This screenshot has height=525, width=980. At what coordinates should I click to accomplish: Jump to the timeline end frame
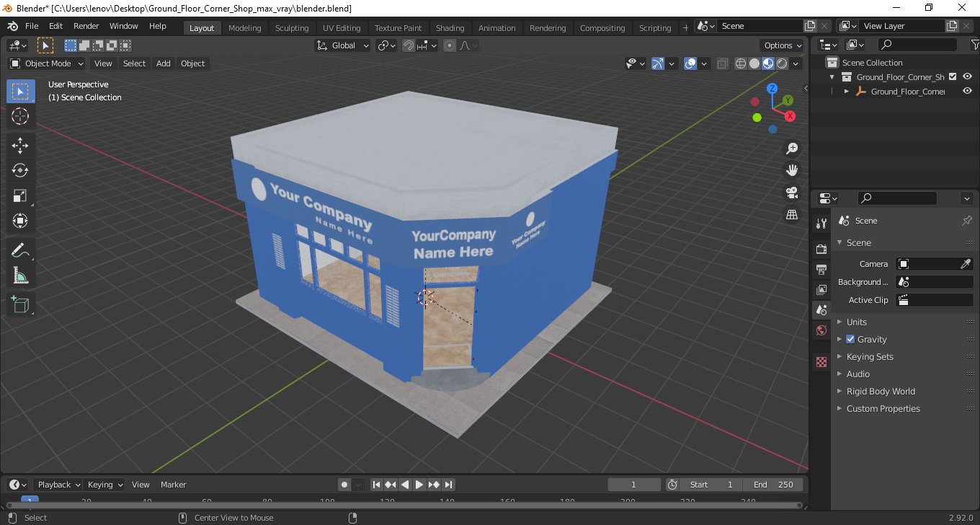[x=448, y=485]
